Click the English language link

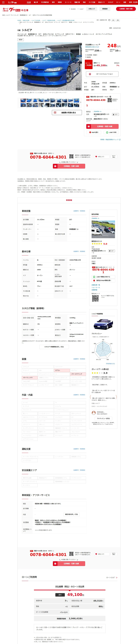point(73,9)
